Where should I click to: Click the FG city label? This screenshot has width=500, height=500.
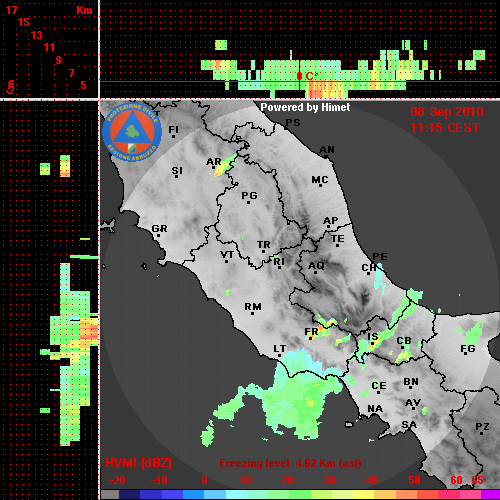(468, 349)
